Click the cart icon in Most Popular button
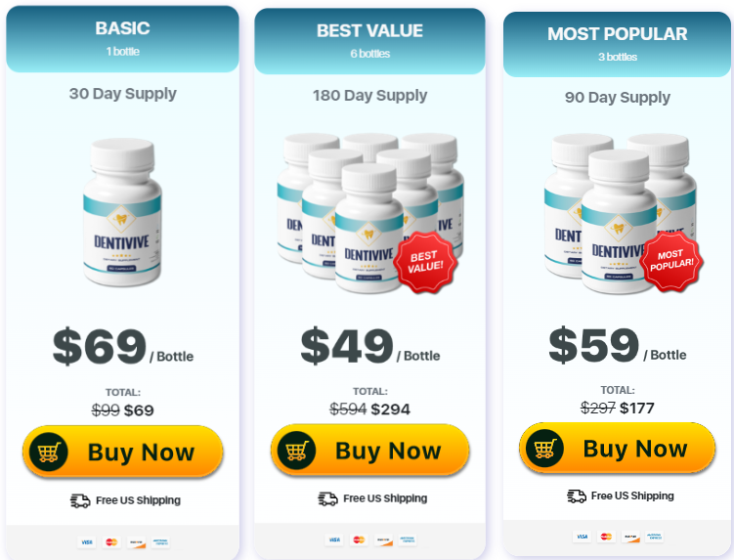Viewport: 734px width, 560px height. [544, 449]
